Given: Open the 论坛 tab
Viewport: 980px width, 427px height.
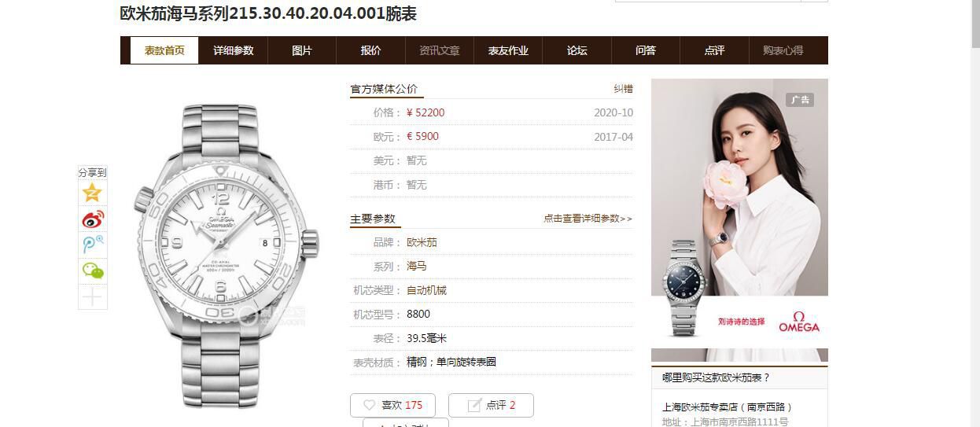Looking at the screenshot, I should coord(577,50).
